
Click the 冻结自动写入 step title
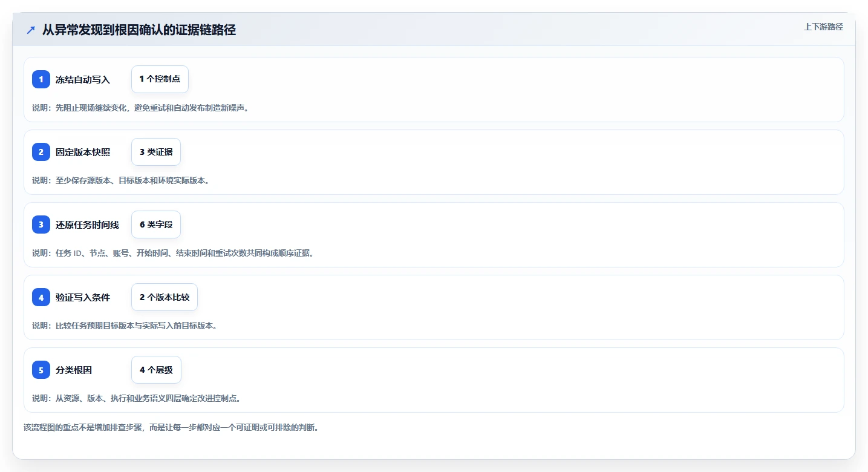point(83,79)
